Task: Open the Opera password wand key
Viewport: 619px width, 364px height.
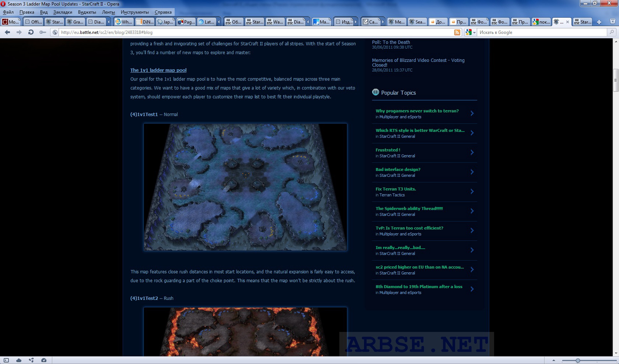Action: coord(43,32)
